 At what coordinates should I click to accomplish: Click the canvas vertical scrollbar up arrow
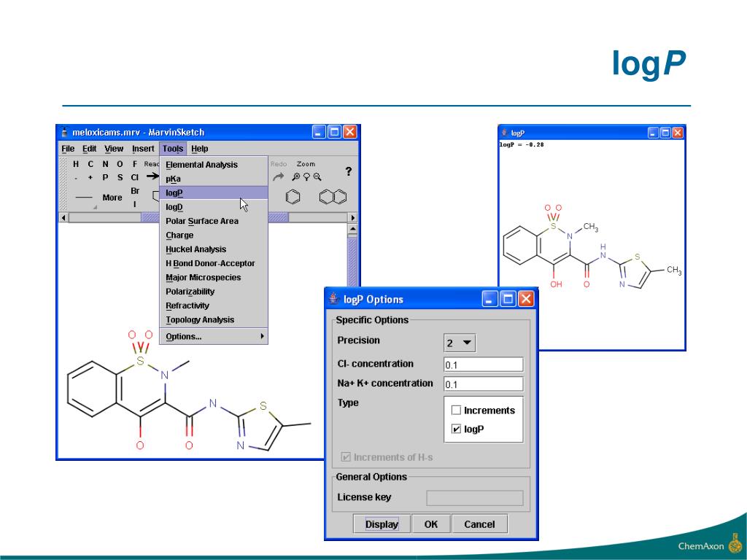tap(352, 229)
